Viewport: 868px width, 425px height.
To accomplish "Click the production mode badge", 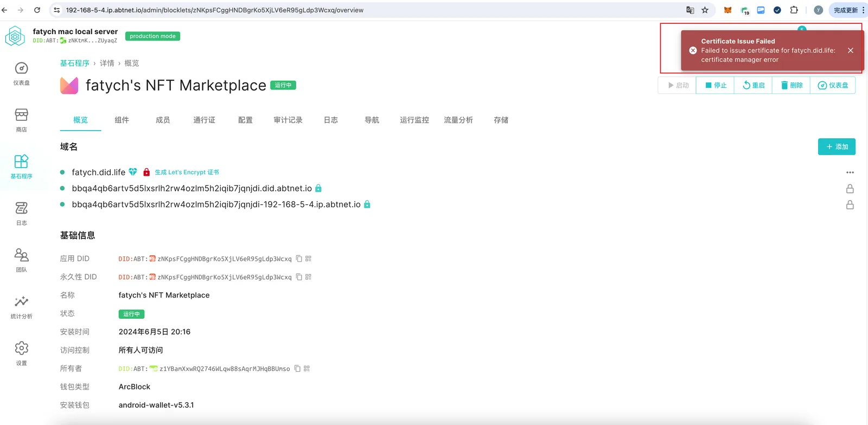I will tap(152, 36).
